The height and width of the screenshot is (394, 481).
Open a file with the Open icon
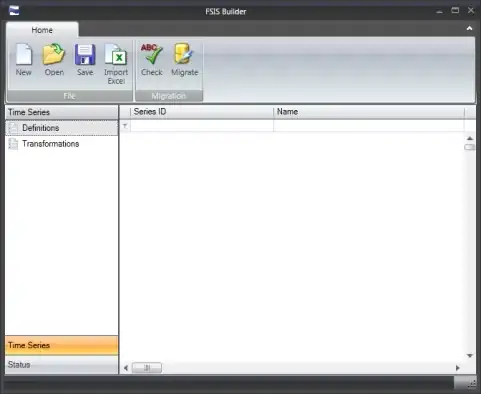click(x=54, y=54)
